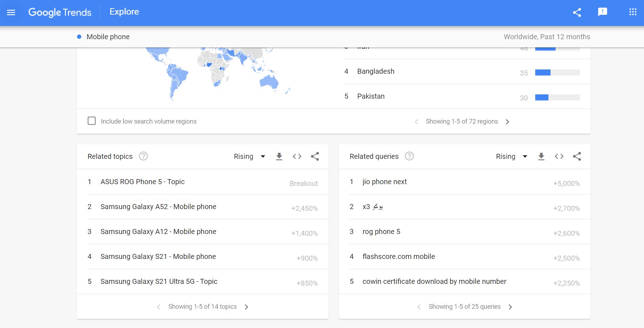Open the hamburger main menu
644x328 pixels.
(x=11, y=12)
